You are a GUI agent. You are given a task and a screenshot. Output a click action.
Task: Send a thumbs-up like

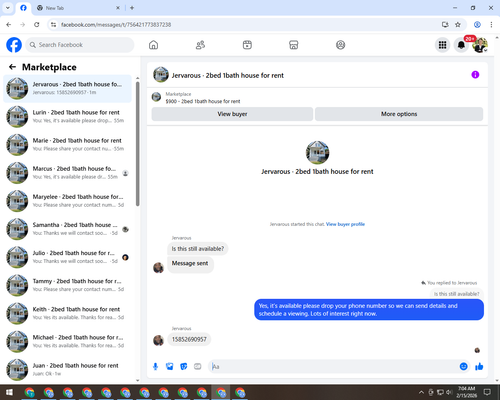[x=479, y=367]
